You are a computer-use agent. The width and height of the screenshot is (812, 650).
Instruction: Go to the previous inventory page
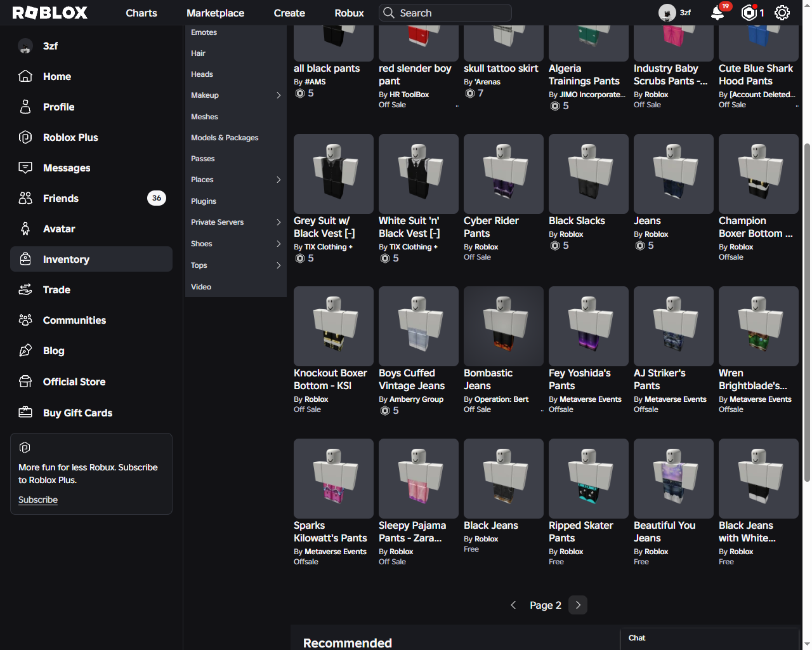(513, 605)
